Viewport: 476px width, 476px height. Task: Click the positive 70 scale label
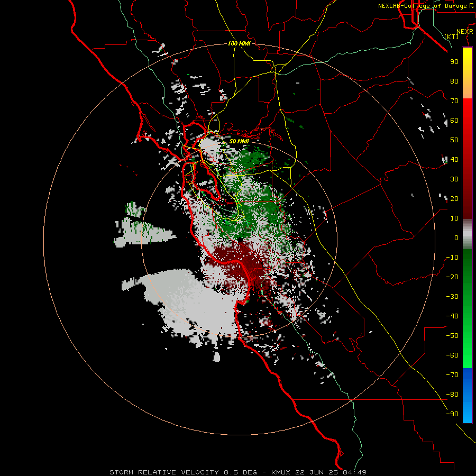tap(454, 101)
